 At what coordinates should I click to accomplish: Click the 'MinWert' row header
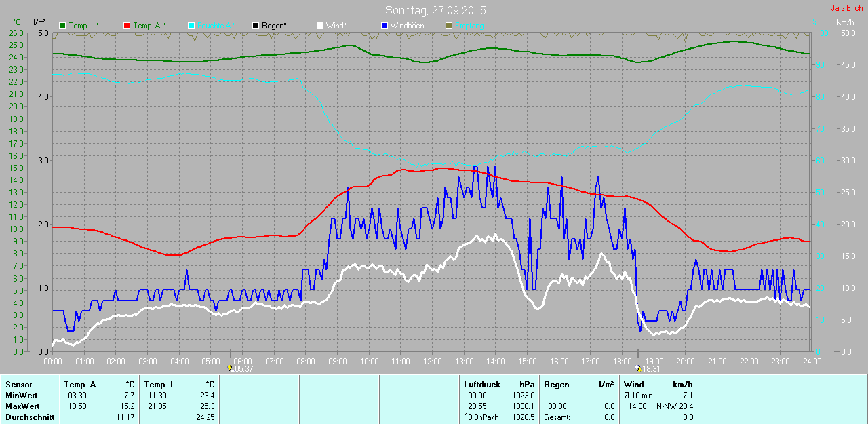[21, 396]
